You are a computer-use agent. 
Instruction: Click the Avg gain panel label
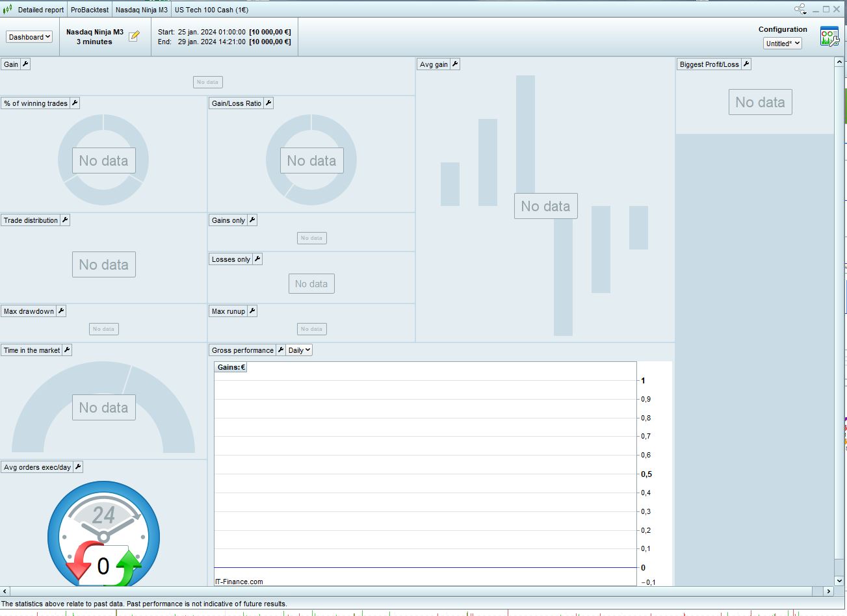point(434,64)
